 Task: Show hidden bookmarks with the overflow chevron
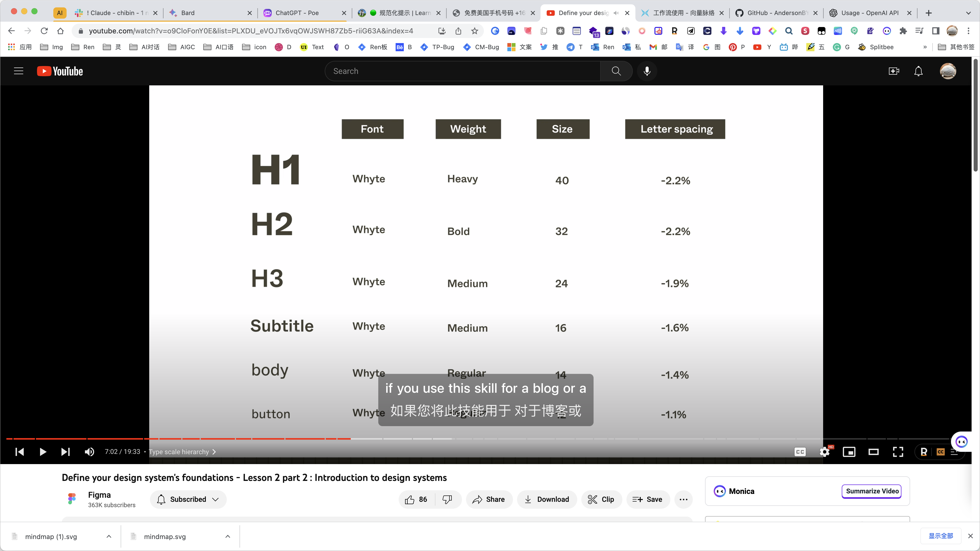(x=925, y=47)
